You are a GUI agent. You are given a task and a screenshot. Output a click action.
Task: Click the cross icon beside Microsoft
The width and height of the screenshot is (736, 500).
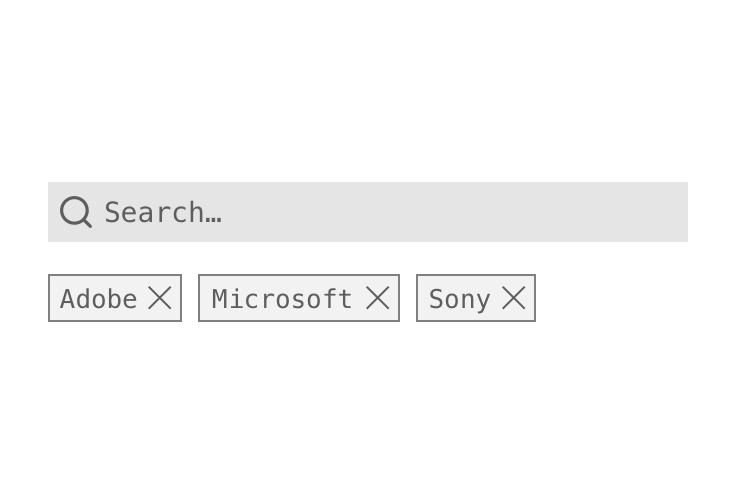pyautogui.click(x=377, y=298)
